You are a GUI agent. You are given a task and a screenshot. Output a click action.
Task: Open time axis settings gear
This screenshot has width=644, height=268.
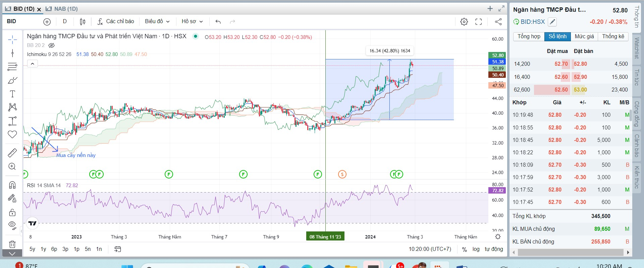498,237
